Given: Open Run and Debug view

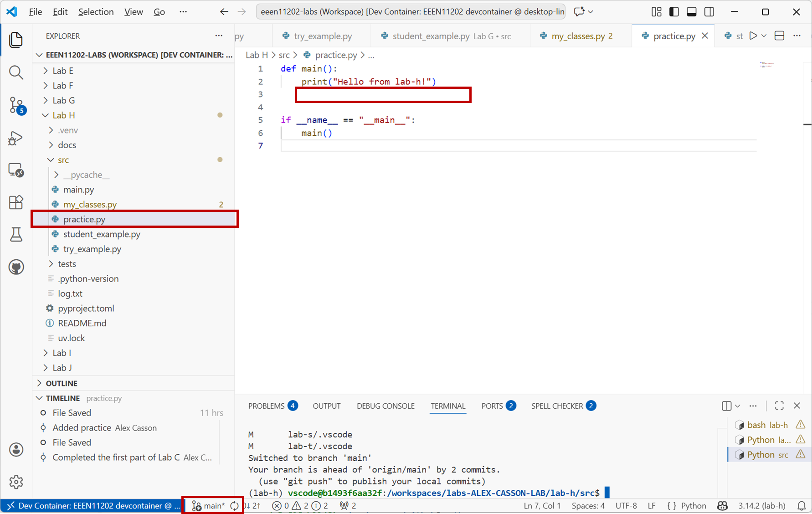Looking at the screenshot, I should coord(16,138).
